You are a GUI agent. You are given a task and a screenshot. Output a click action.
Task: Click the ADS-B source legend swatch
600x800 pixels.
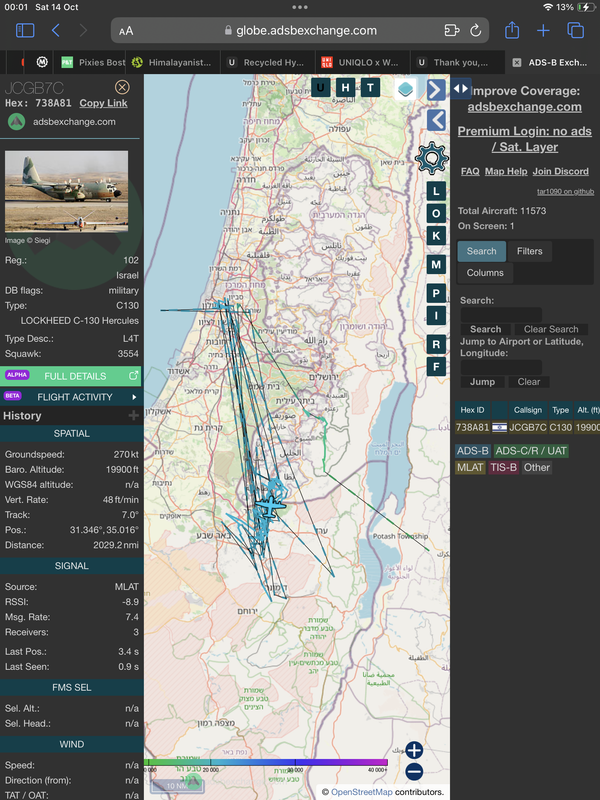[x=472, y=451]
